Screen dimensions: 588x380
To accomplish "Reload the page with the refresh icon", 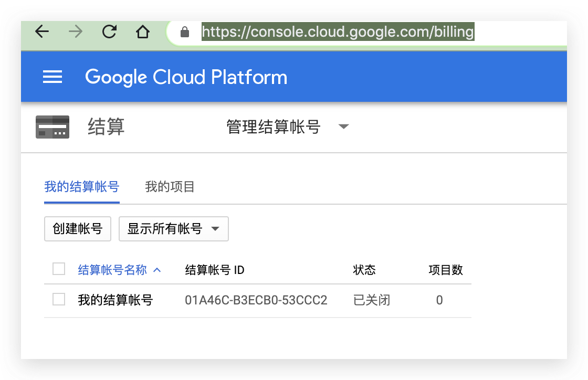I will [x=109, y=31].
